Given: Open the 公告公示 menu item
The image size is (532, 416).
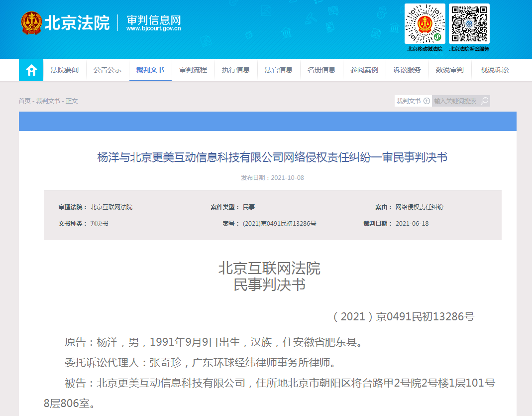Looking at the screenshot, I should pos(107,70).
